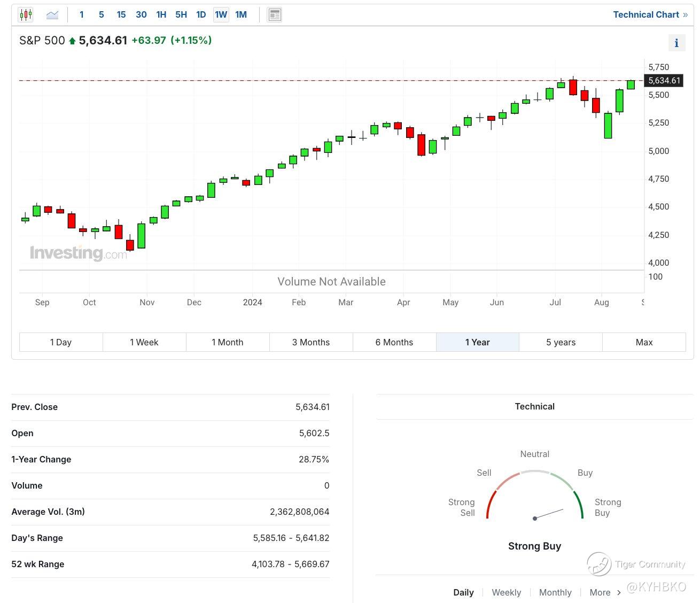The width and height of the screenshot is (700, 603).
Task: Select the 1H interval
Action: (161, 14)
